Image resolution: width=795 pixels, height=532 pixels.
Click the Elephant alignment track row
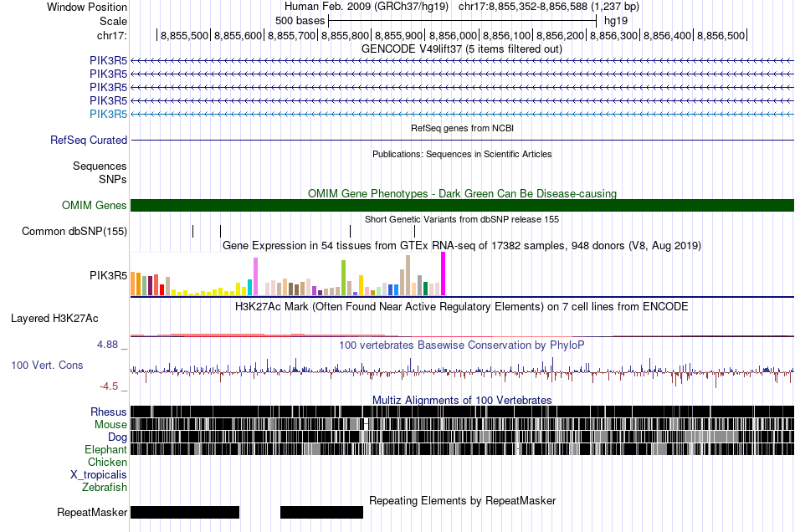(463, 449)
